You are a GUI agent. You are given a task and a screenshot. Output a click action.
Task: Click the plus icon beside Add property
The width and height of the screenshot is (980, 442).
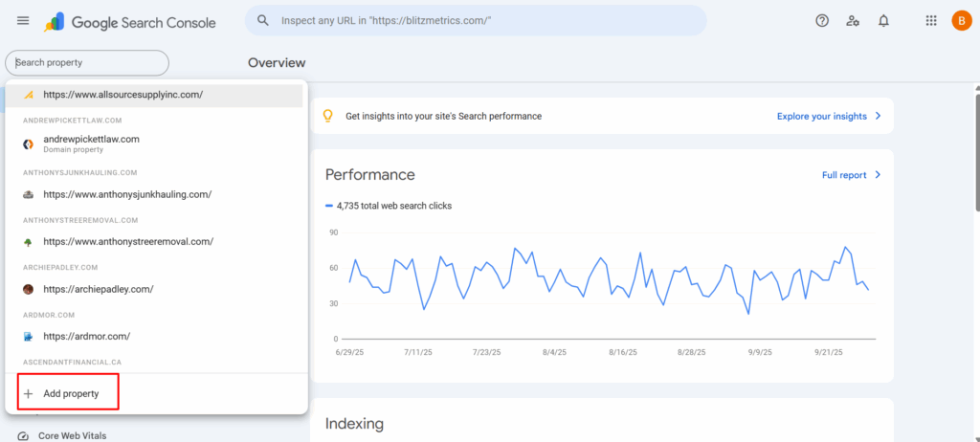28,394
